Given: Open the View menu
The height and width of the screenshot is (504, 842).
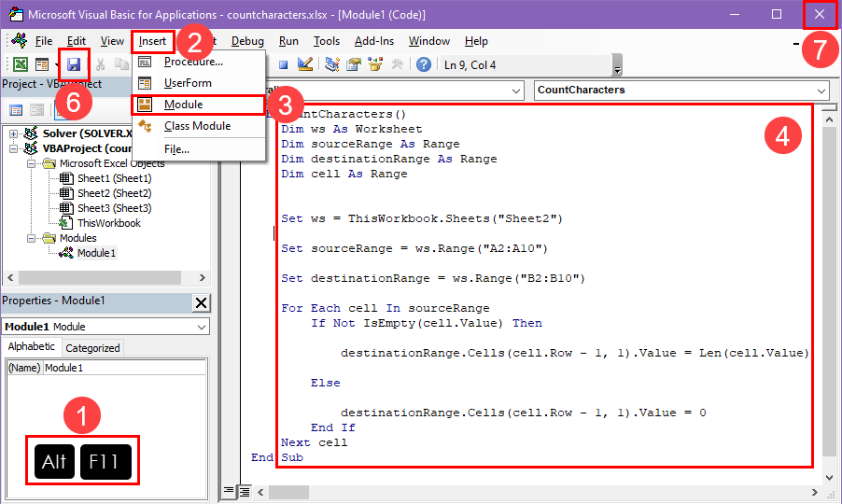Looking at the screenshot, I should point(112,41).
